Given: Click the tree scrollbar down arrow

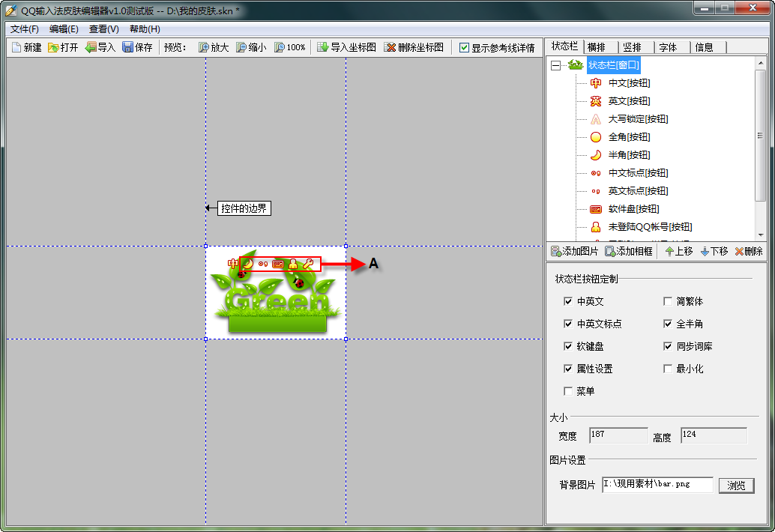Looking at the screenshot, I should [x=761, y=235].
